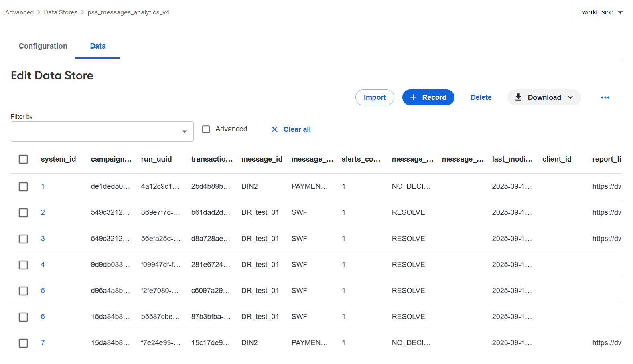Image resolution: width=633 pixels, height=364 pixels.
Task: Click the run_uuid column header
Action: [156, 159]
